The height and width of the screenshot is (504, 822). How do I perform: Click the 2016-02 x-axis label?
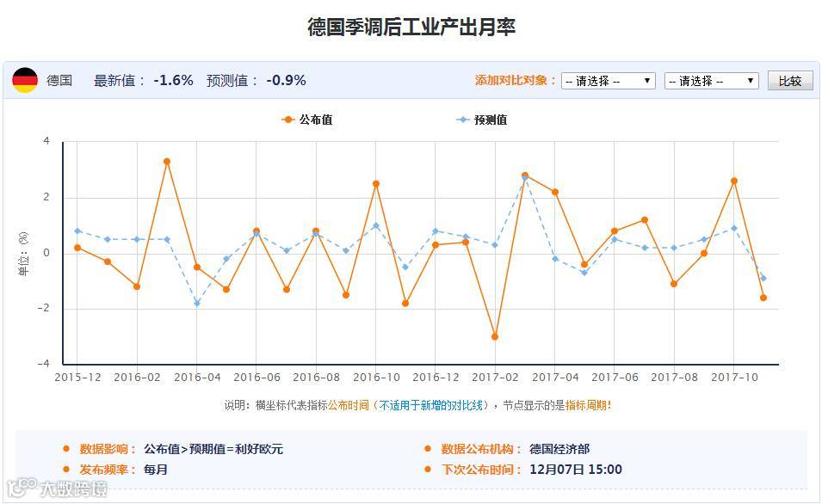(x=137, y=378)
